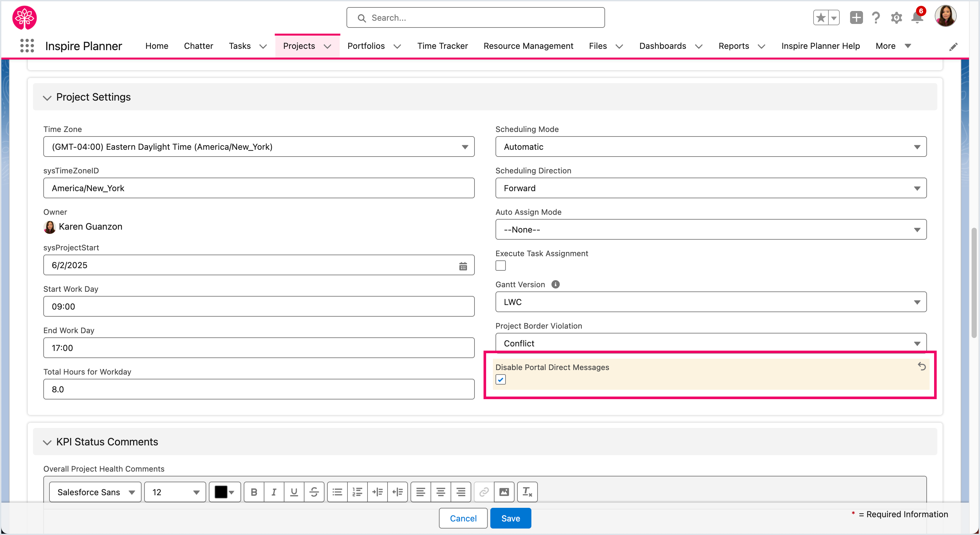Toggle underline formatting
Viewport: 980px width, 535px height.
(x=294, y=492)
